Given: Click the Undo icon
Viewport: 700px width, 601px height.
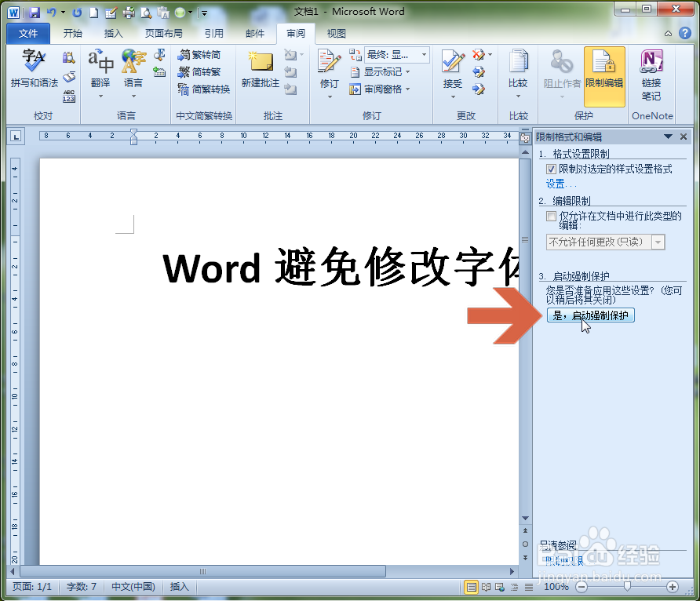Looking at the screenshot, I should pos(51,13).
